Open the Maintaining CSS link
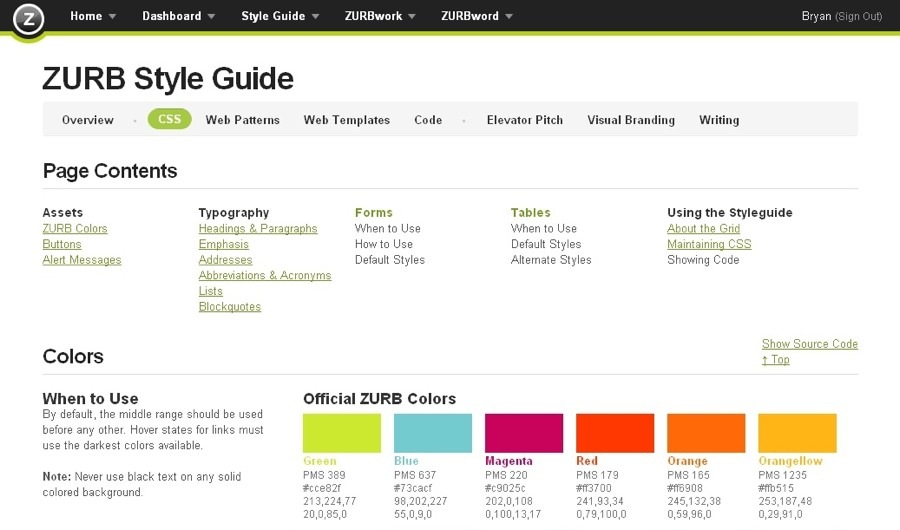 coord(709,244)
